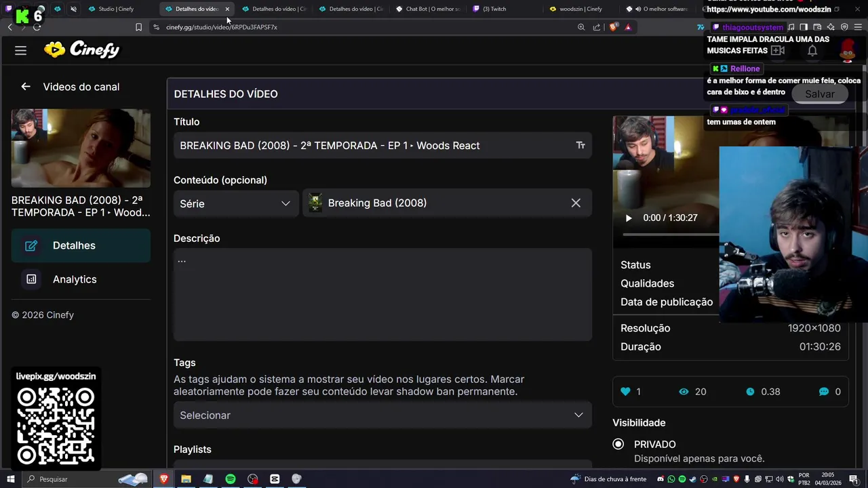
Task: Open File Explorer from the taskbar
Action: tap(186, 479)
